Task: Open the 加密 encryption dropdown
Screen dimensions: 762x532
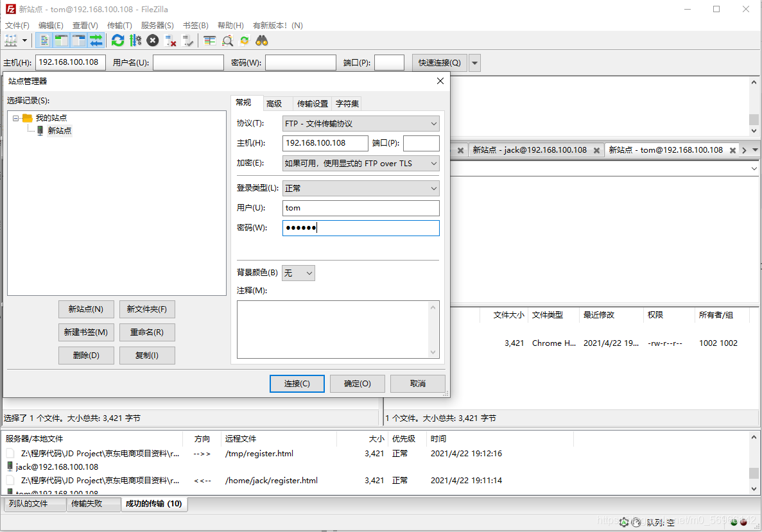Action: tap(361, 163)
